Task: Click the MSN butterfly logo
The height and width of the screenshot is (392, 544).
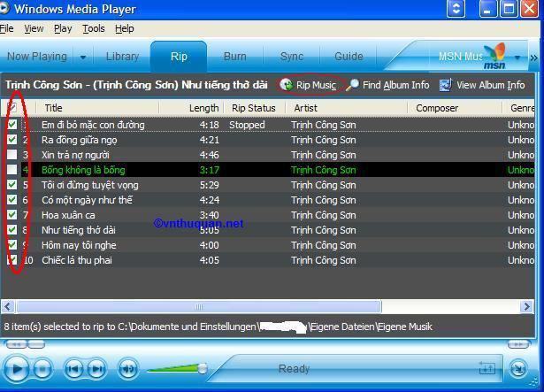Action: pyautogui.click(x=495, y=56)
